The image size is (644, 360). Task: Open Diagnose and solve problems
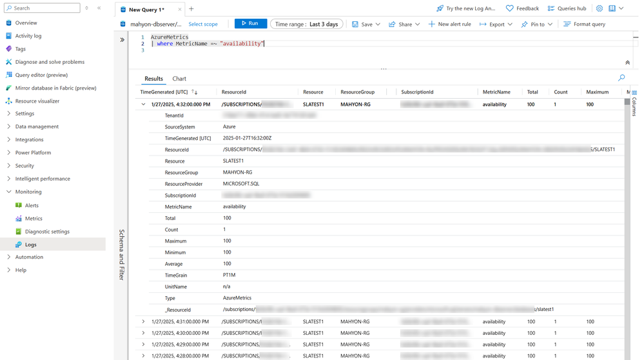tap(50, 62)
